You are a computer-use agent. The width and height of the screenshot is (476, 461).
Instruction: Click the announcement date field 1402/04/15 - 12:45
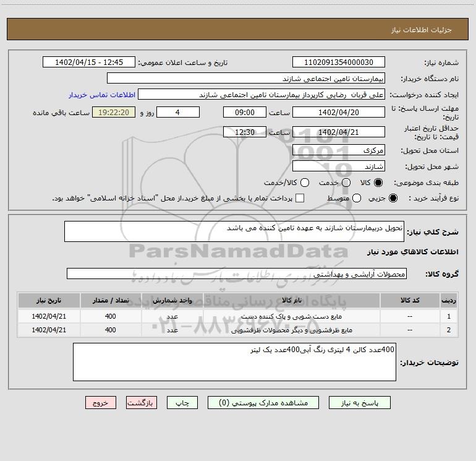(x=89, y=62)
